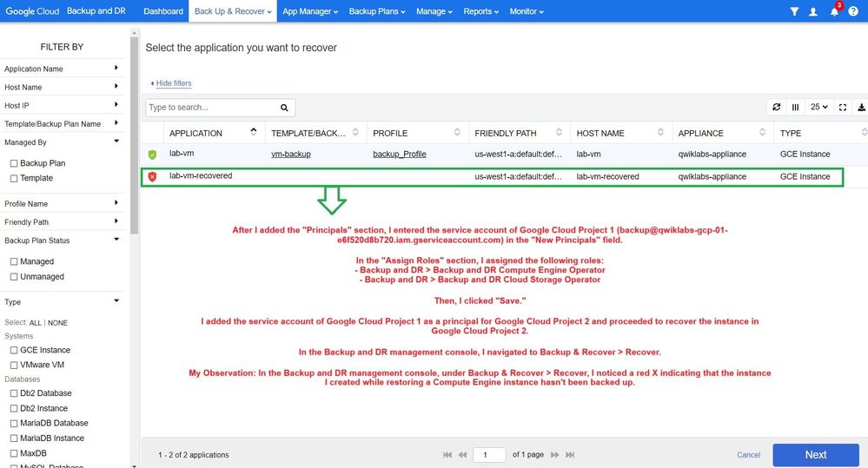Toggle fullscreen table view icon
This screenshot has height=468, width=868.
coord(843,107)
